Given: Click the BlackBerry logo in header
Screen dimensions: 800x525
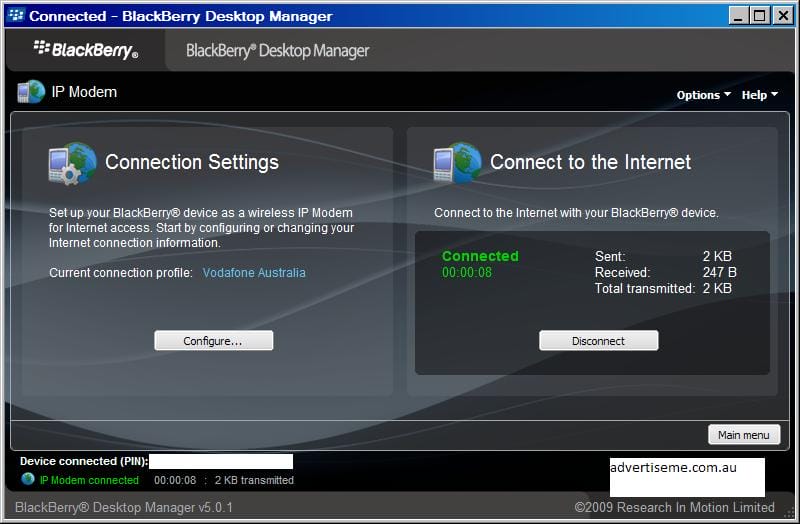Looking at the screenshot, I should (85, 49).
